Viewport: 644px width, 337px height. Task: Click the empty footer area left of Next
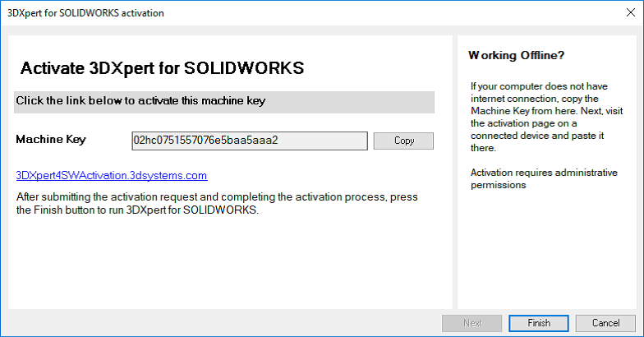pos(222,323)
